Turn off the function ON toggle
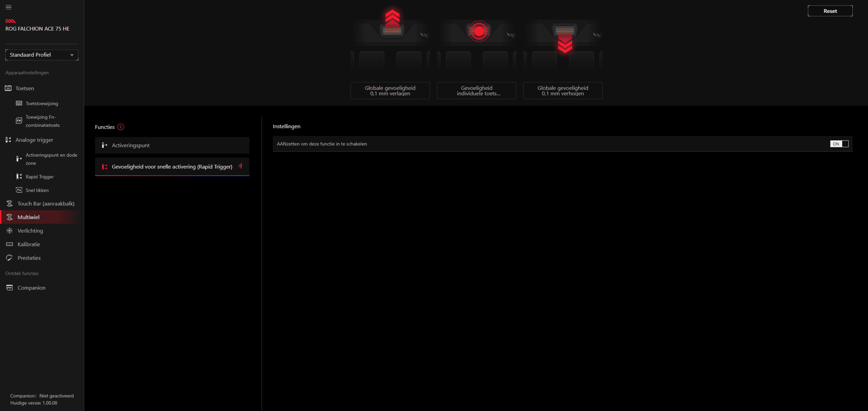 click(x=839, y=144)
